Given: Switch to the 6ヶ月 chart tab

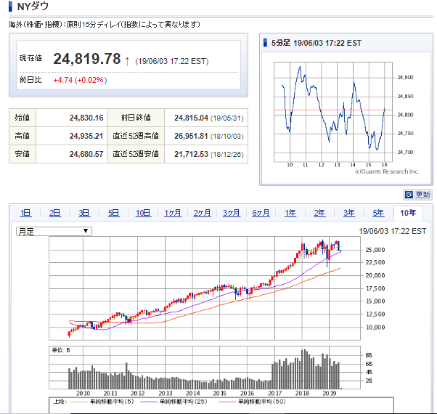Looking at the screenshot, I should tap(261, 213).
